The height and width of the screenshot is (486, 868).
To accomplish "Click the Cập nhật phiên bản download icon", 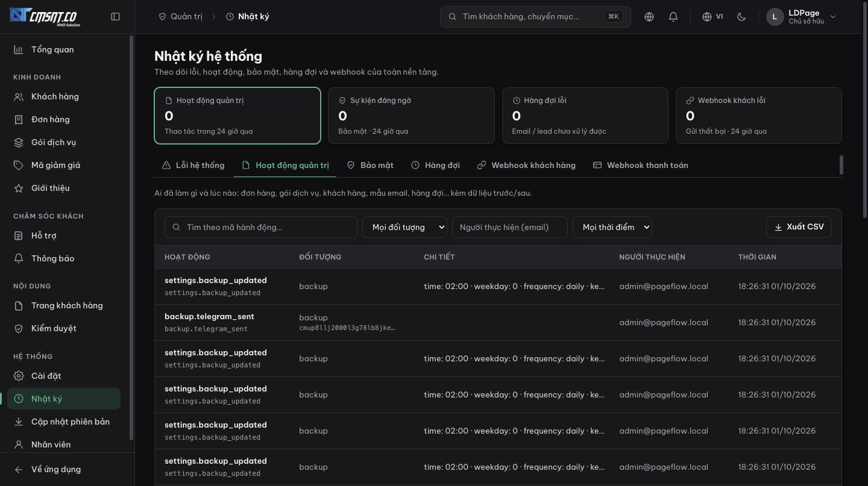I will 19,422.
